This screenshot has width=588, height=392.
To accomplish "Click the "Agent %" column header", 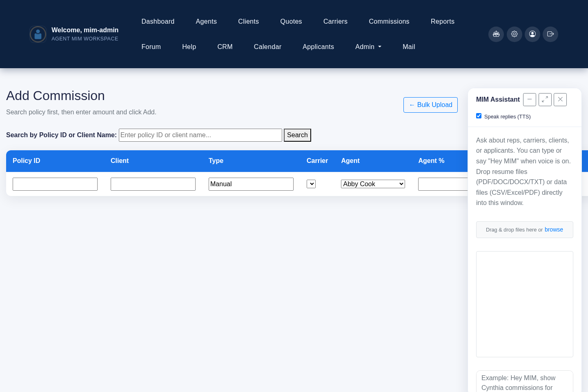I will (431, 161).
